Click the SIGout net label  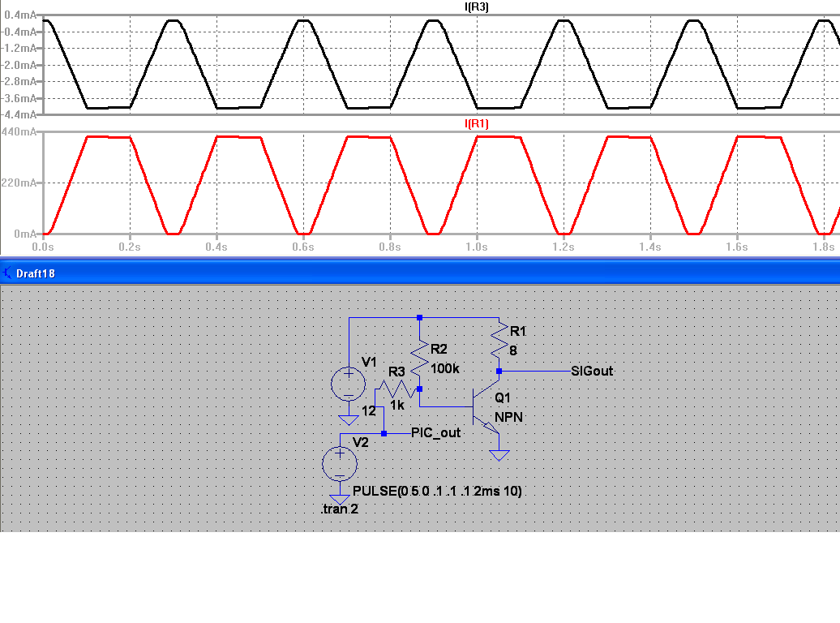click(592, 371)
